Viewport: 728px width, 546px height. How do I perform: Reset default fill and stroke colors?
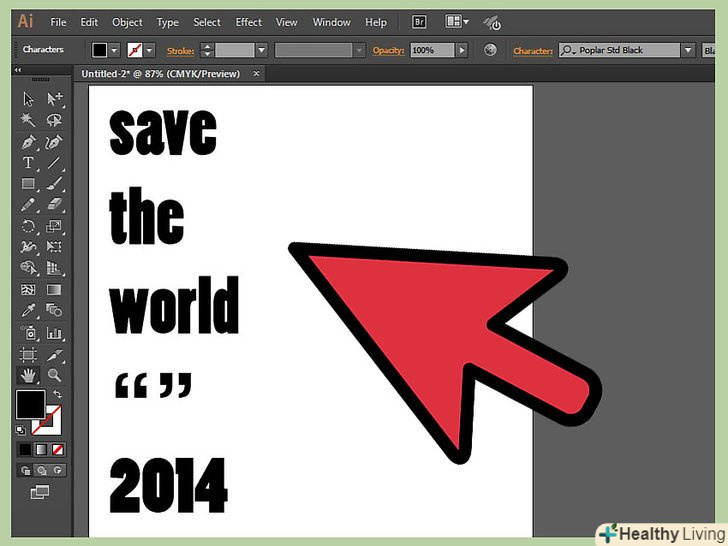(x=21, y=430)
